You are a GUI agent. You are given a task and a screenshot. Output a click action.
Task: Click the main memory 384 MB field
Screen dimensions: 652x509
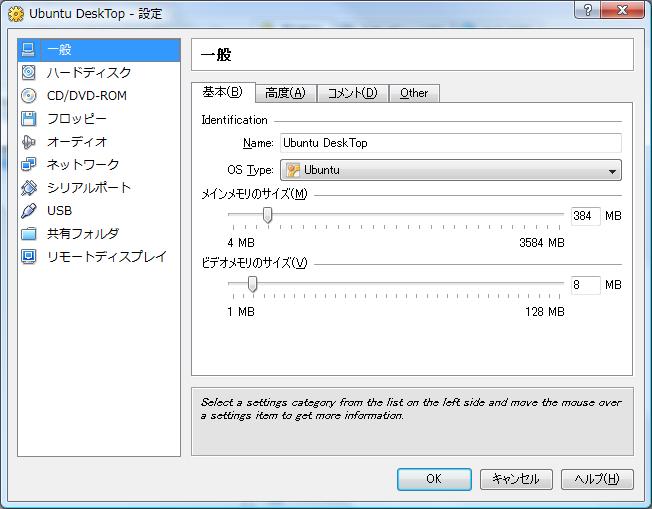pyautogui.click(x=585, y=216)
